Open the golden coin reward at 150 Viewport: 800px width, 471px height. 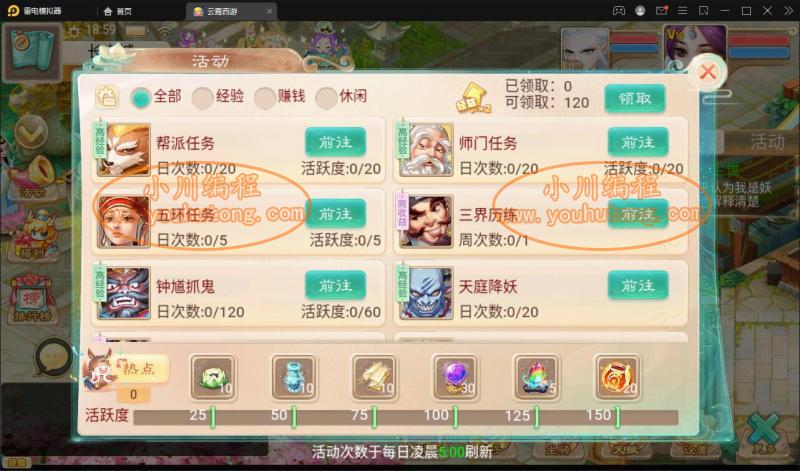pyautogui.click(x=617, y=378)
